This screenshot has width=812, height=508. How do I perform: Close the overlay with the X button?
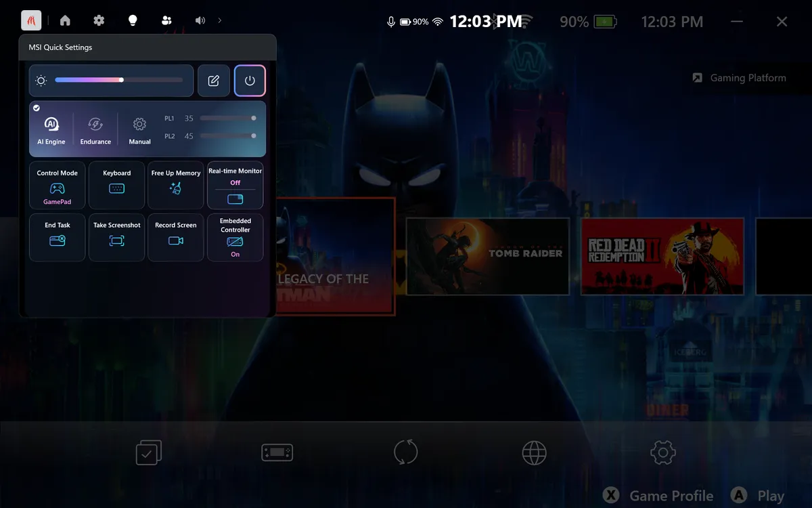tap(782, 22)
